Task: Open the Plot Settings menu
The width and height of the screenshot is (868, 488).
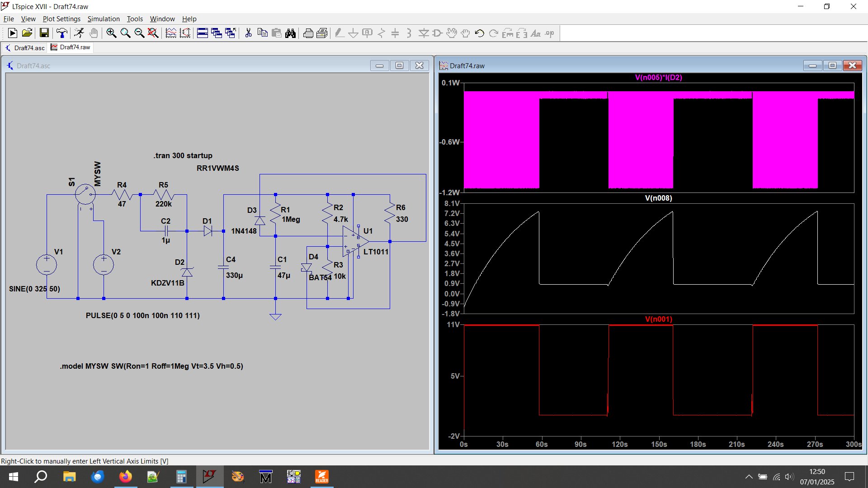Action: point(61,19)
